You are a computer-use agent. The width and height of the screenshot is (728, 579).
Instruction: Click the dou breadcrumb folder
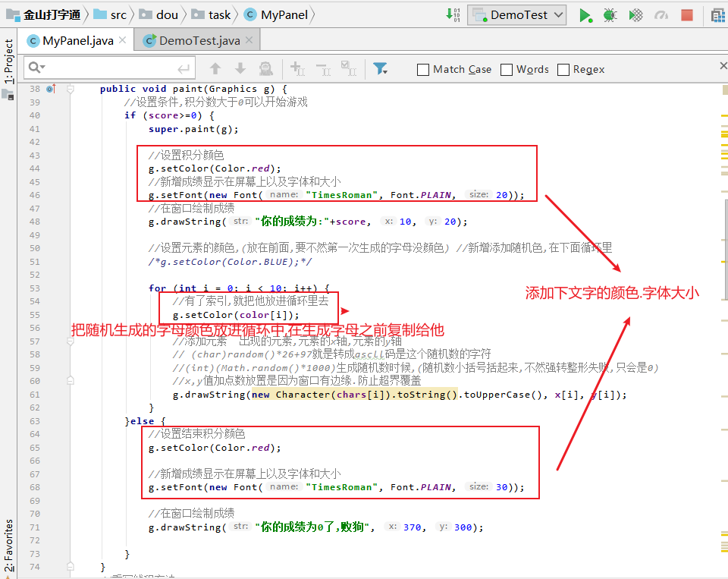pos(158,15)
